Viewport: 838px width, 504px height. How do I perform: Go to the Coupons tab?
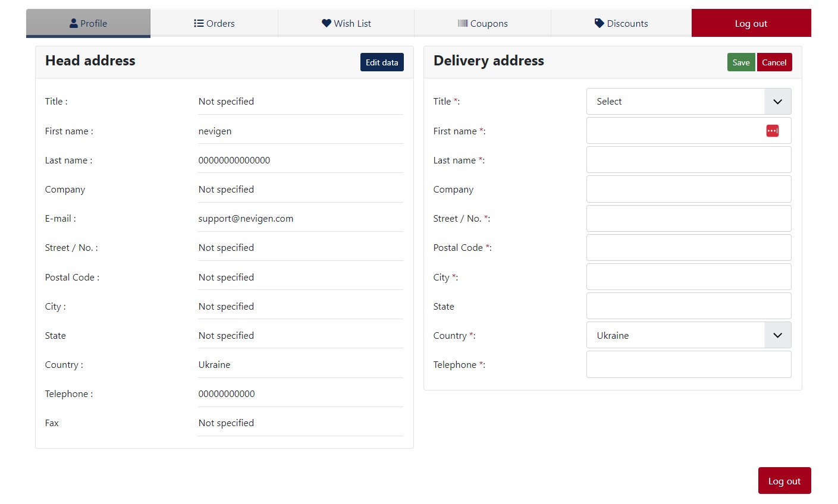[x=482, y=23]
